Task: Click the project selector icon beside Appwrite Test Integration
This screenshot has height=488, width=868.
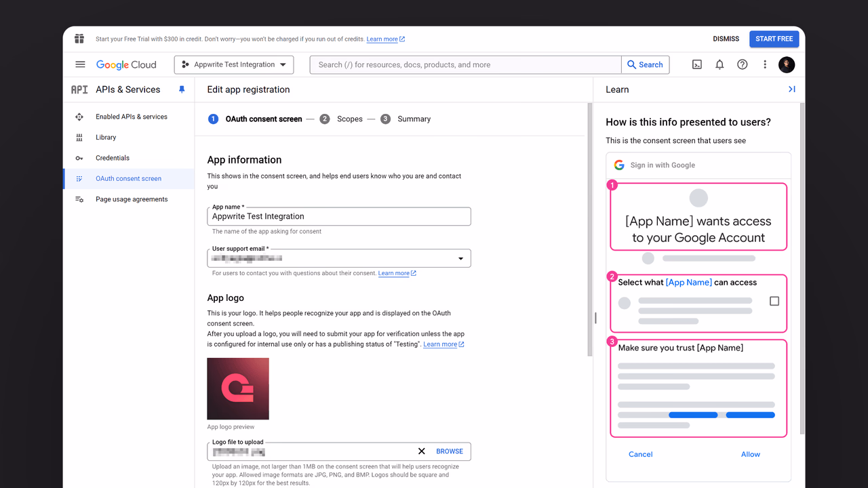Action: [186, 64]
